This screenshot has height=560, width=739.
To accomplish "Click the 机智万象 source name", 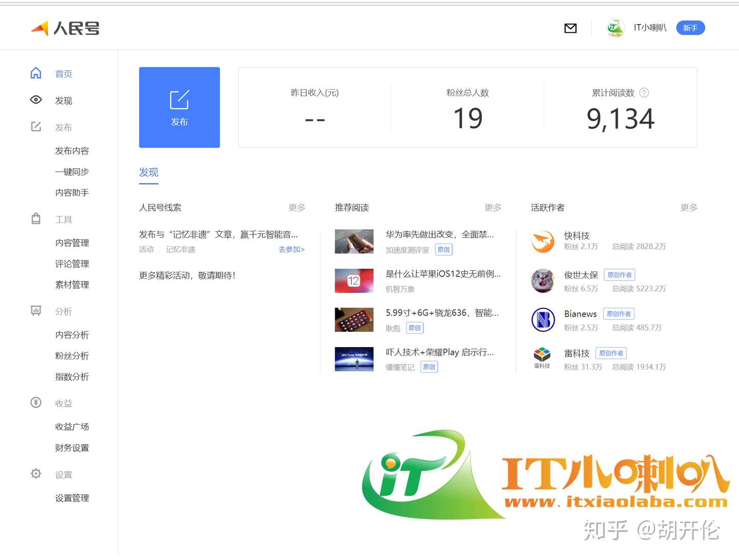I will [x=400, y=289].
